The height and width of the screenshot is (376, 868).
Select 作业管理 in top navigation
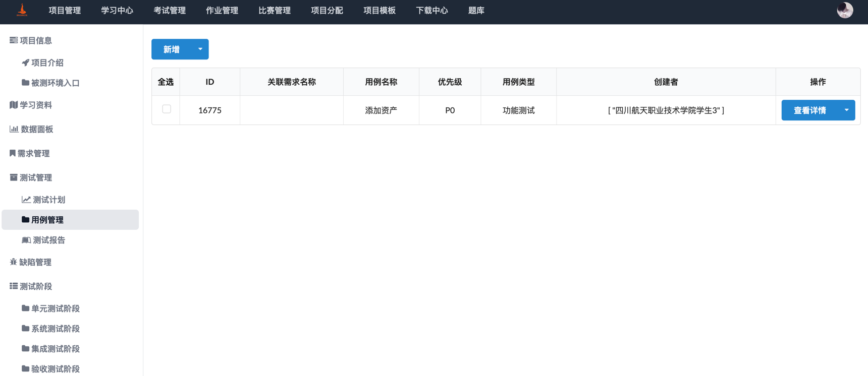pos(222,11)
